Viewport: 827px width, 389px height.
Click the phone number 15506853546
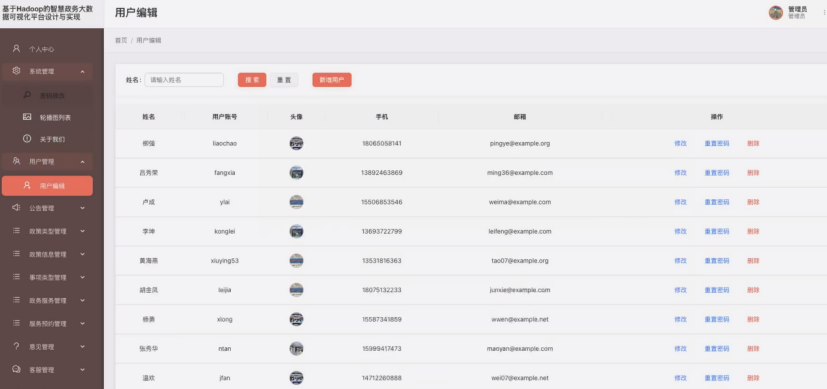click(382, 202)
